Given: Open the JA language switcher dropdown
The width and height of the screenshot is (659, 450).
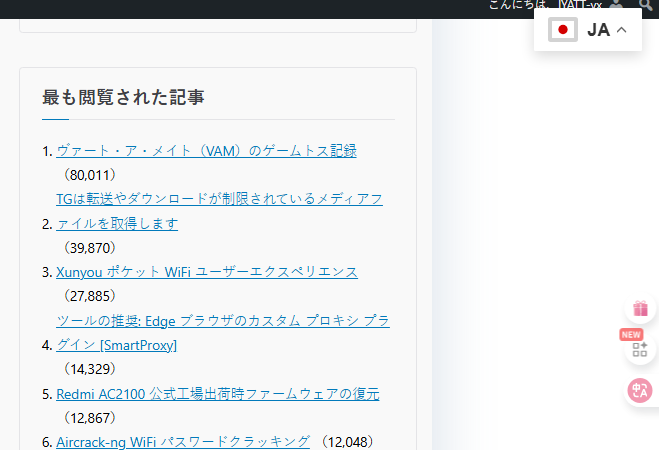Looking at the screenshot, I should click(x=588, y=30).
